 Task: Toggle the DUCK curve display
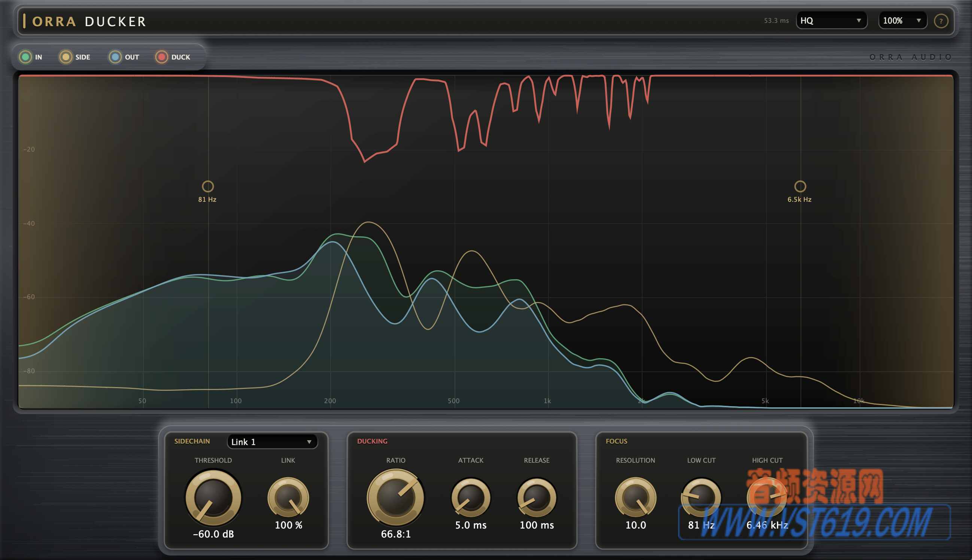click(x=161, y=57)
